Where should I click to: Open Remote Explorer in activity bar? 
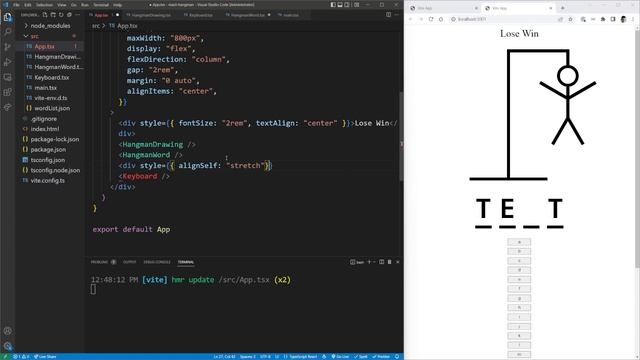point(7,77)
